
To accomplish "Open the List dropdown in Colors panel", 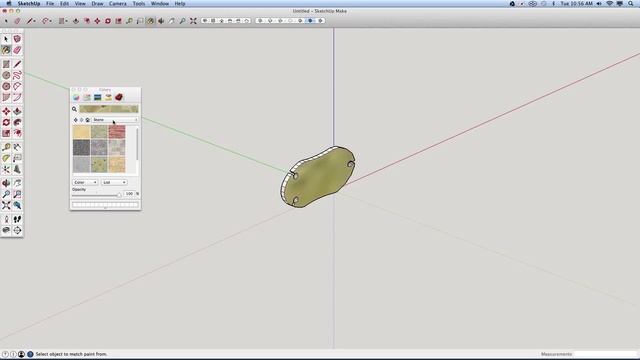I will [x=114, y=182].
